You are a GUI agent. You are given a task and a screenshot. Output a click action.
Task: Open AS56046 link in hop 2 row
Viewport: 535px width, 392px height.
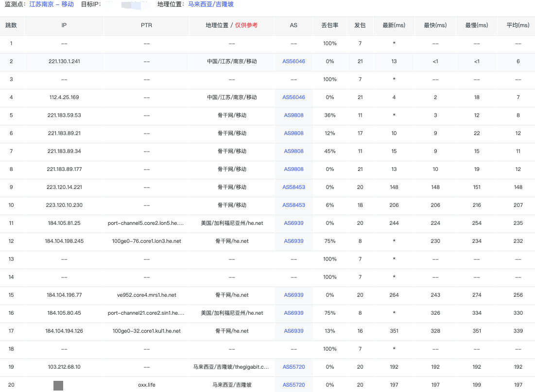click(294, 61)
